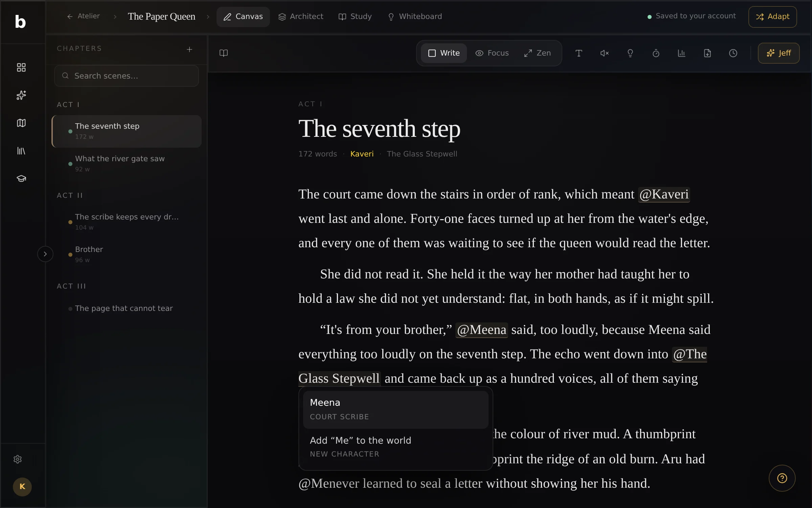Screen dimensions: 812x508
Task: Open the graduation cap icon in sidebar
Action: pyautogui.click(x=21, y=178)
